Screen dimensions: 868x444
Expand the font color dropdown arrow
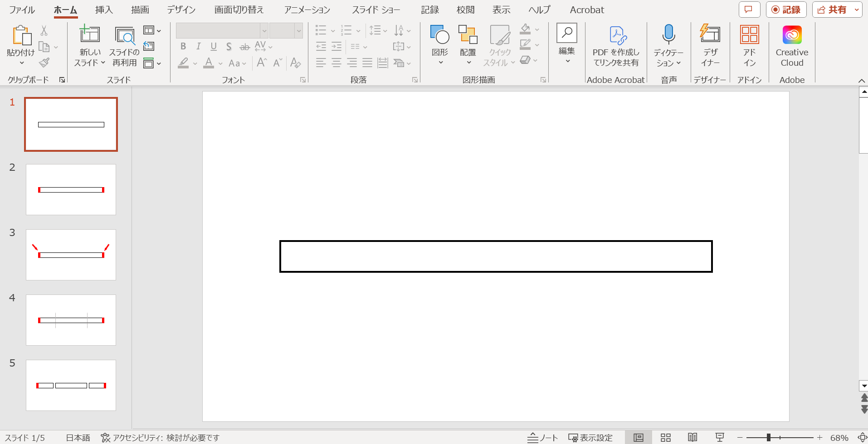coord(219,63)
